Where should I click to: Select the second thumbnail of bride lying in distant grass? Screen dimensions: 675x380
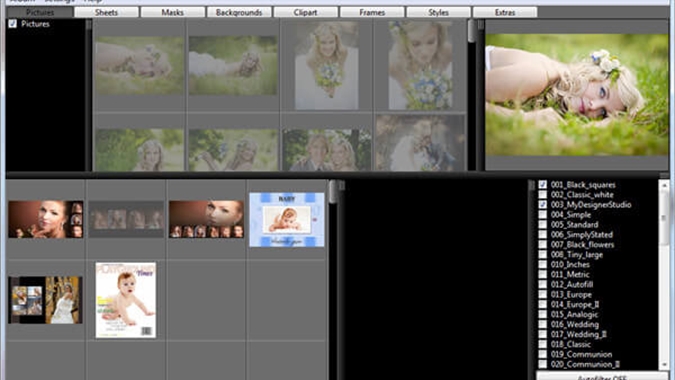[x=233, y=66]
